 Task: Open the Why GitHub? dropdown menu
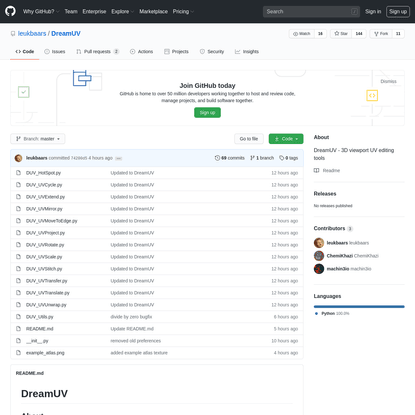(41, 11)
